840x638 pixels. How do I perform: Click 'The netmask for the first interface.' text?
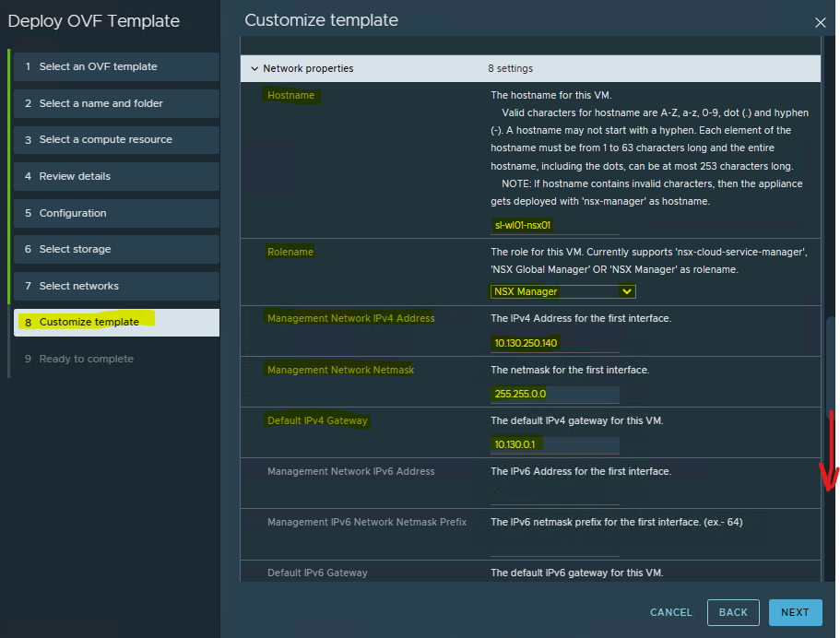coord(570,370)
